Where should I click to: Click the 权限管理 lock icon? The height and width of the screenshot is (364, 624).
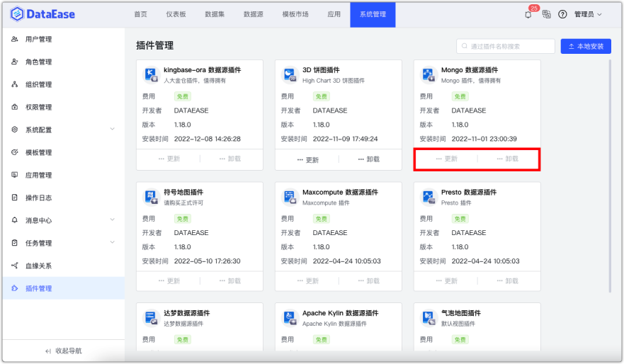click(15, 107)
